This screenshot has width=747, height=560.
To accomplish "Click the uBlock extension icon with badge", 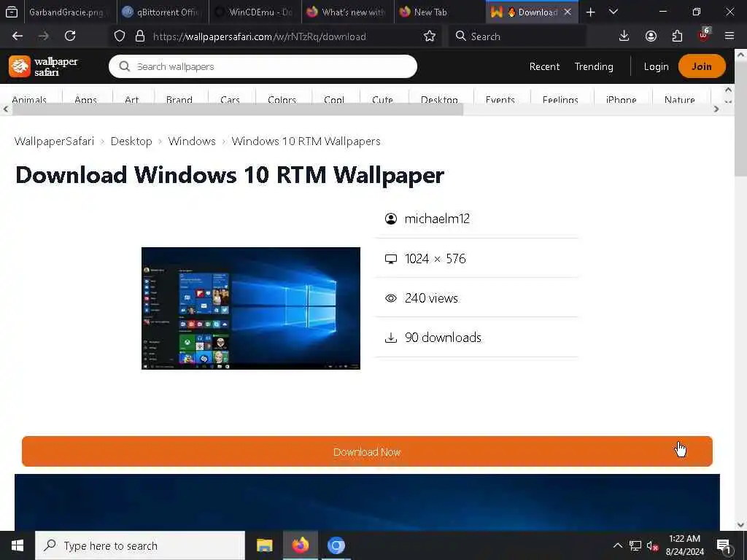I will coord(704,35).
